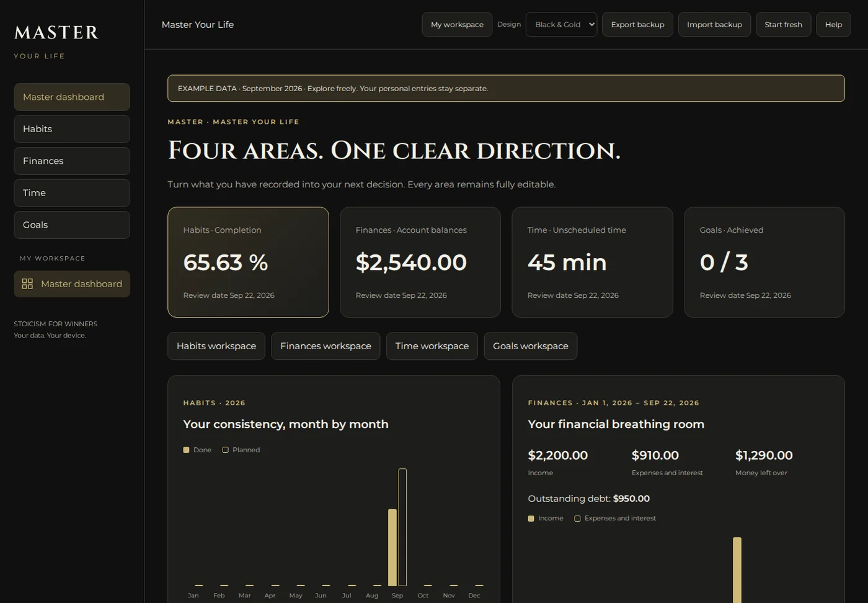Click Export backup
This screenshot has height=603, width=868.
pos(637,25)
